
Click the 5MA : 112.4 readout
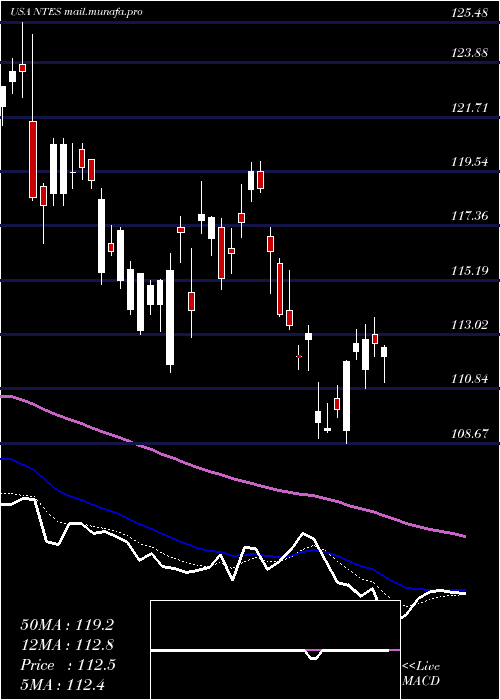tap(62, 684)
